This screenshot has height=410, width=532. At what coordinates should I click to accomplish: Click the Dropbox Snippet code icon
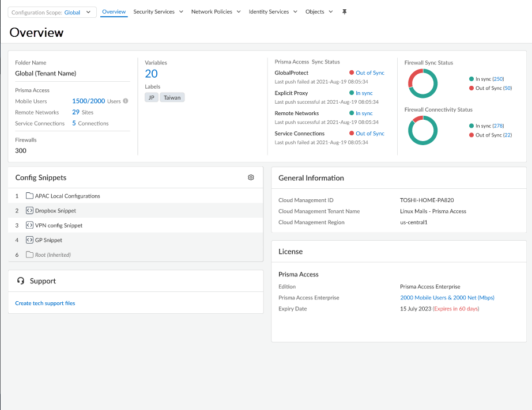[x=29, y=211]
